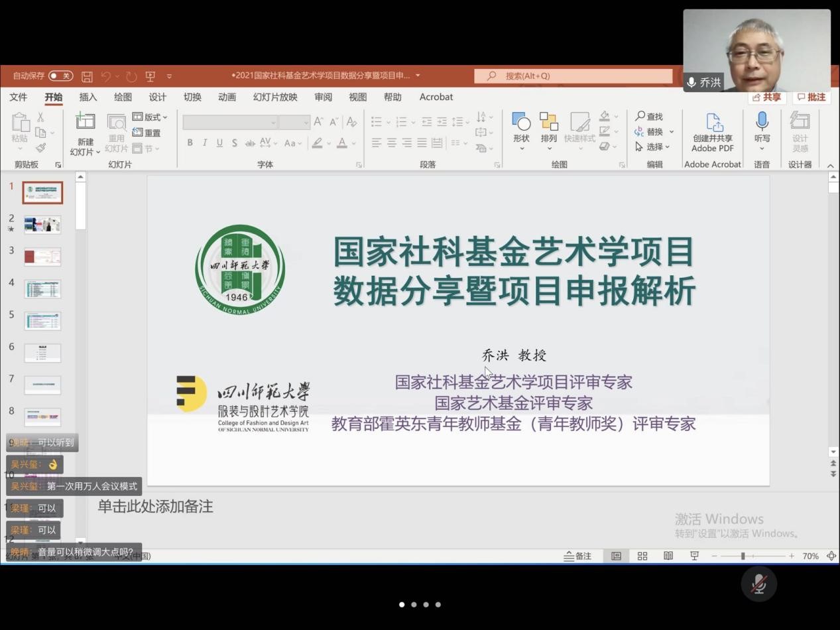
Task: Open the 文件 (File) menu
Action: [19, 97]
